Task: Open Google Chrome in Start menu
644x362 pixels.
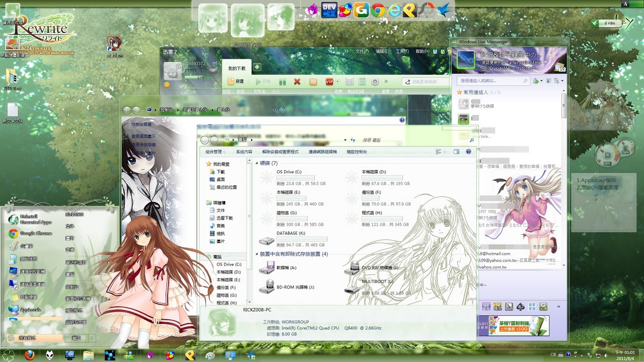Action: [31, 234]
